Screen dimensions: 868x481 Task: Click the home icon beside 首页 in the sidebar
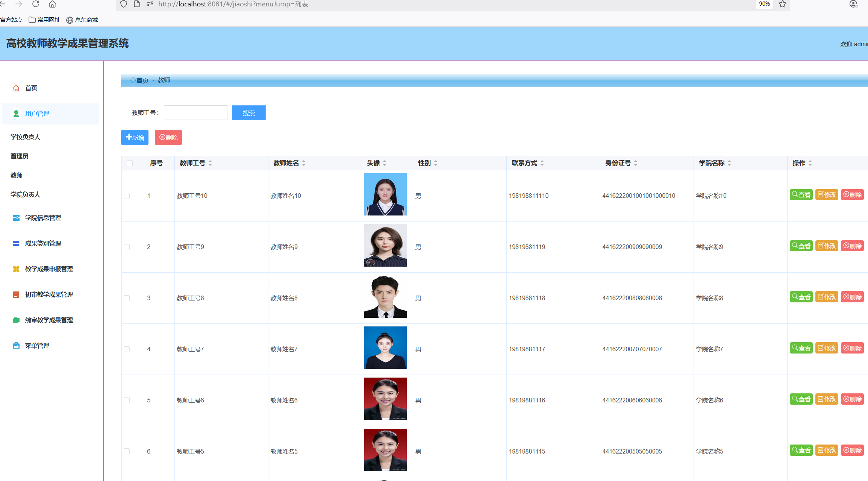tap(16, 88)
